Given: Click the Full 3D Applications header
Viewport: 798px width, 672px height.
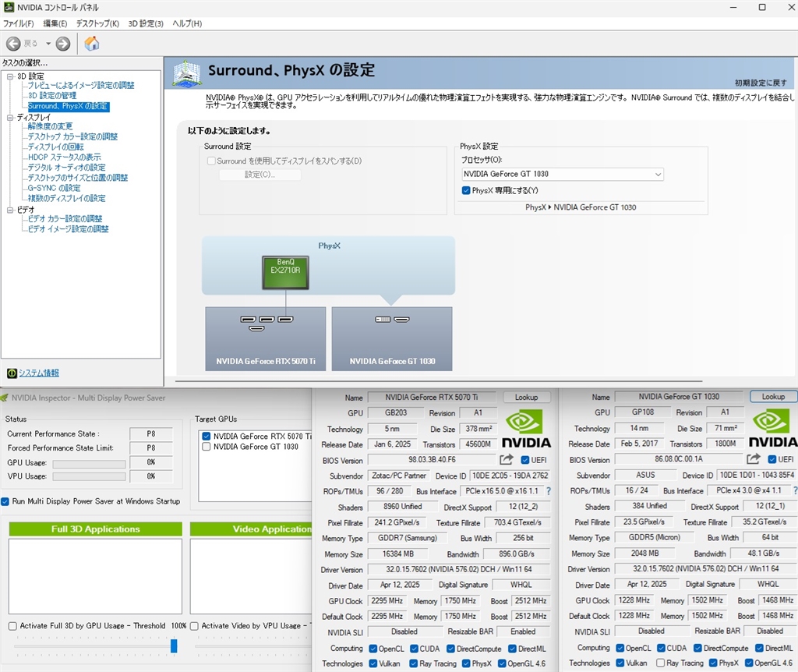Looking at the screenshot, I should coord(95,529).
